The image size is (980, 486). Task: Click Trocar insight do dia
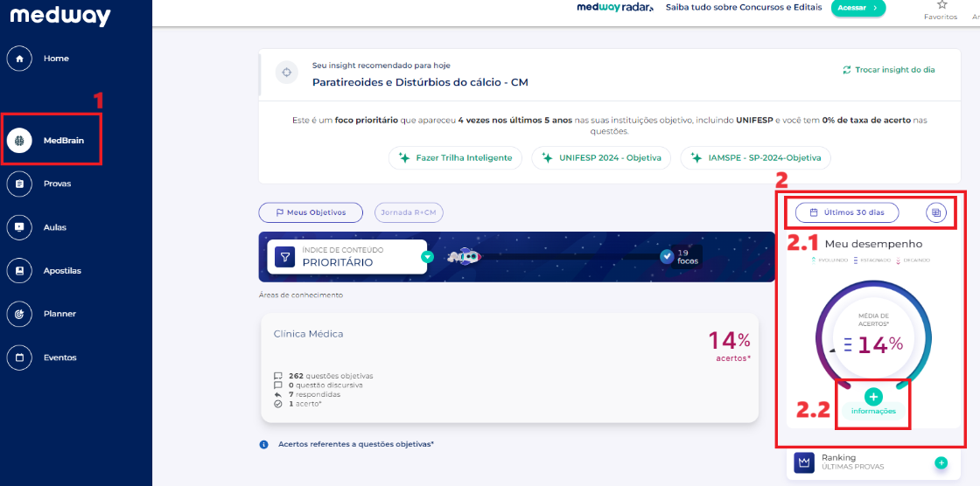point(889,70)
